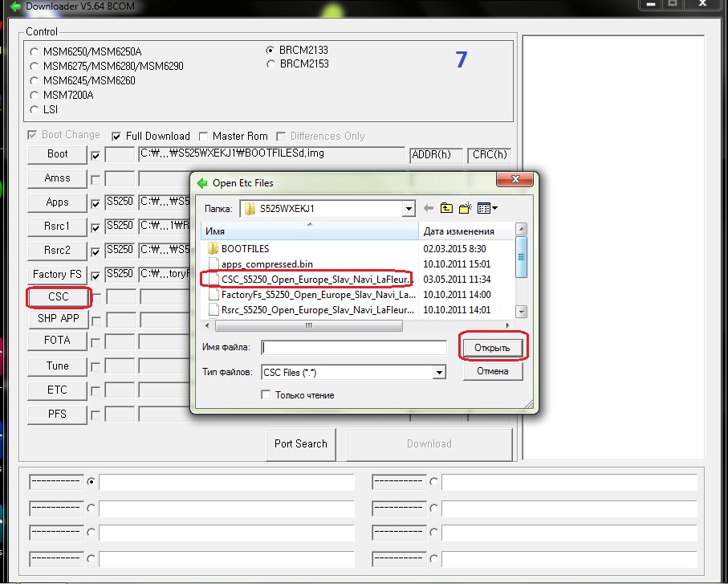Image resolution: width=728 pixels, height=584 pixels.
Task: Close the Open Etc Files dialog
Action: (x=514, y=179)
